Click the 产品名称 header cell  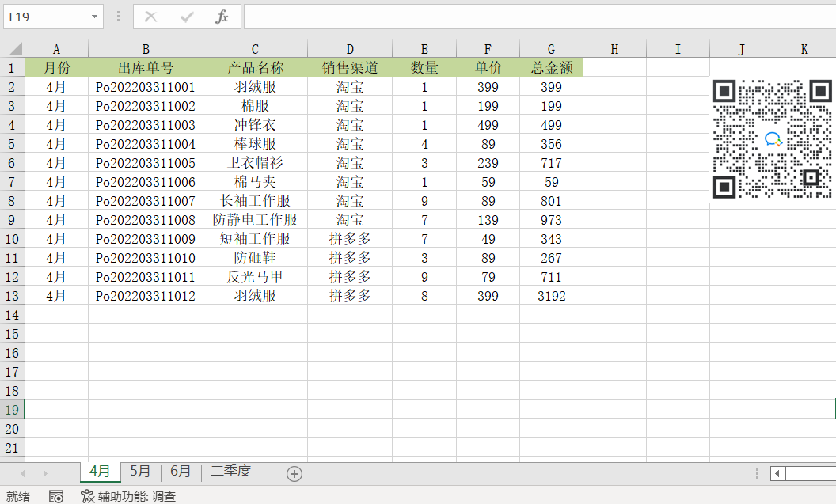(256, 68)
